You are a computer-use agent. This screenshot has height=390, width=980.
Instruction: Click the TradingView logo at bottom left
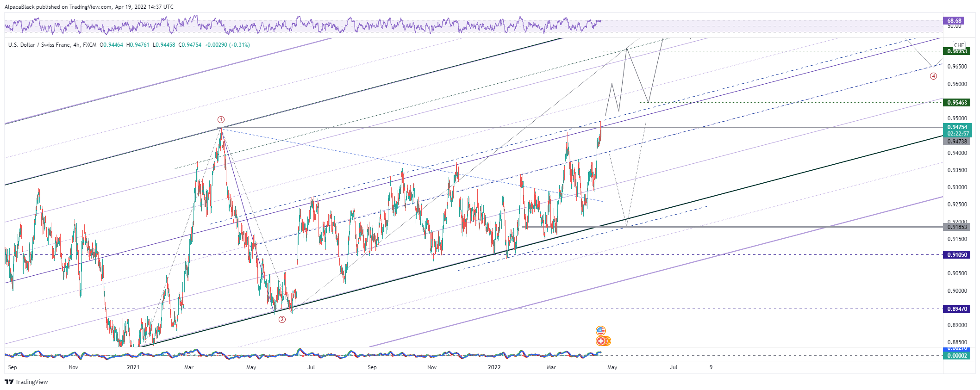9,382
